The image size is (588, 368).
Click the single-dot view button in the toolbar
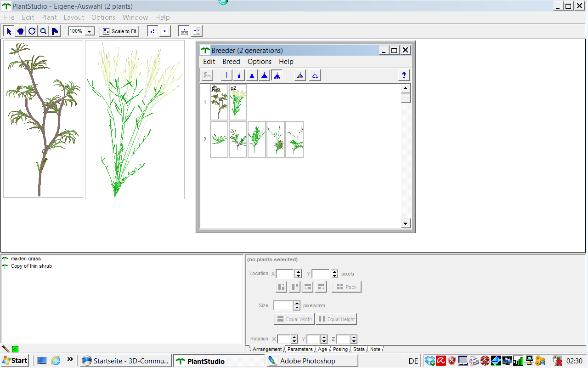pyautogui.click(x=165, y=31)
